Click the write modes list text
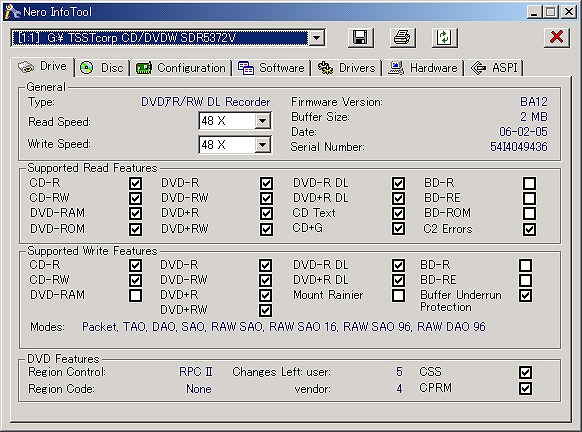Screen dimensions: 582x432 point(284,327)
